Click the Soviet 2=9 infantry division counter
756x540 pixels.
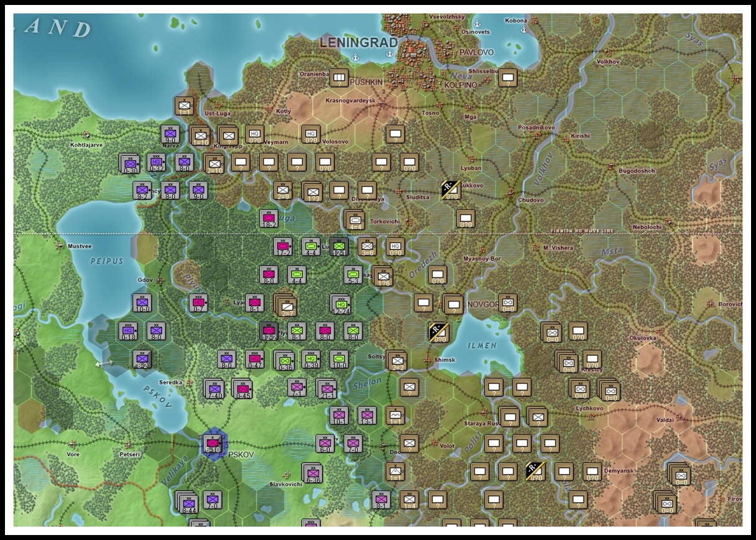click(283, 190)
